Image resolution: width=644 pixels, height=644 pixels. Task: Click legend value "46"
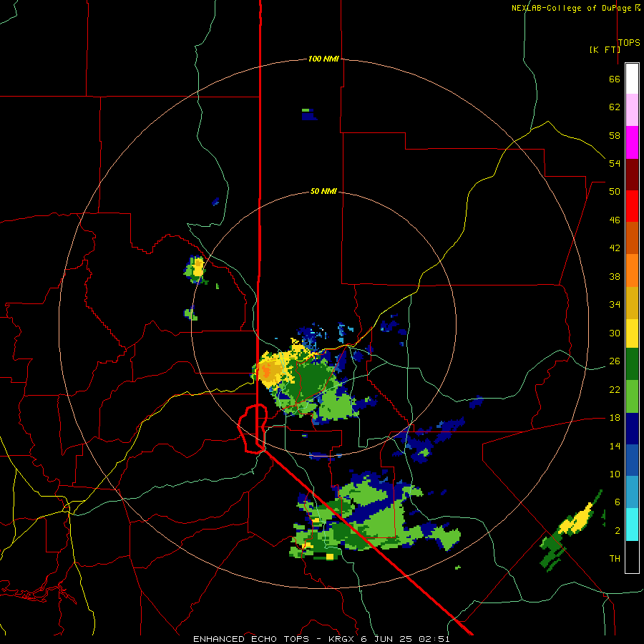[x=615, y=220]
